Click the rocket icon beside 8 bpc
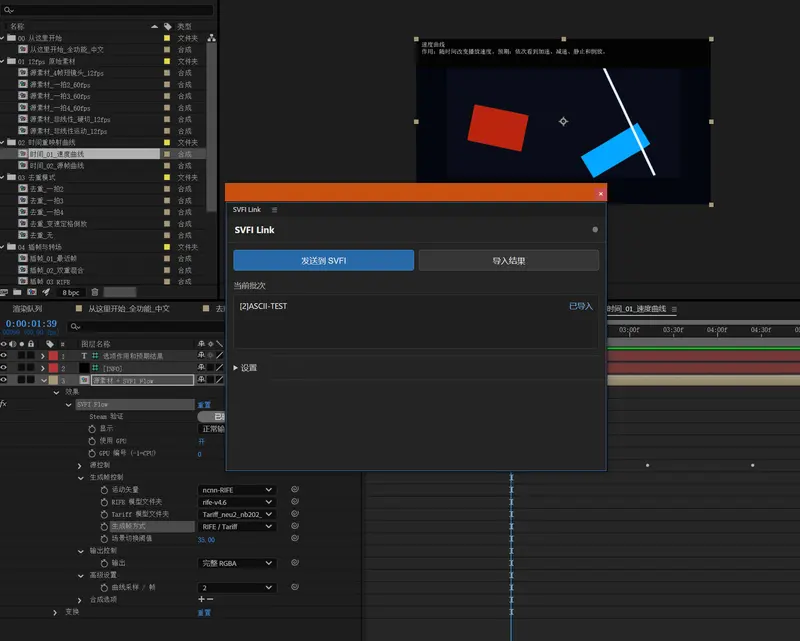Image resolution: width=800 pixels, height=641 pixels. (x=46, y=292)
